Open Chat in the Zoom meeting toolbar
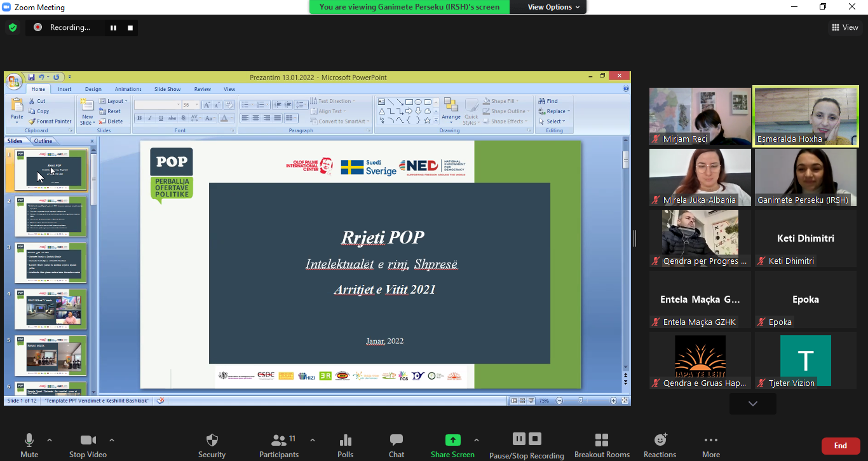Viewport: 868px width, 461px height. point(396,443)
